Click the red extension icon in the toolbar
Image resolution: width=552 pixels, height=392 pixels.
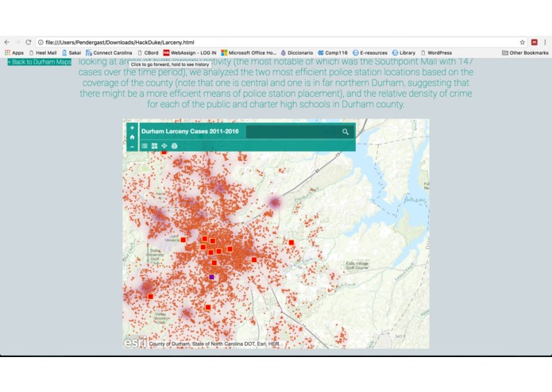(534, 42)
